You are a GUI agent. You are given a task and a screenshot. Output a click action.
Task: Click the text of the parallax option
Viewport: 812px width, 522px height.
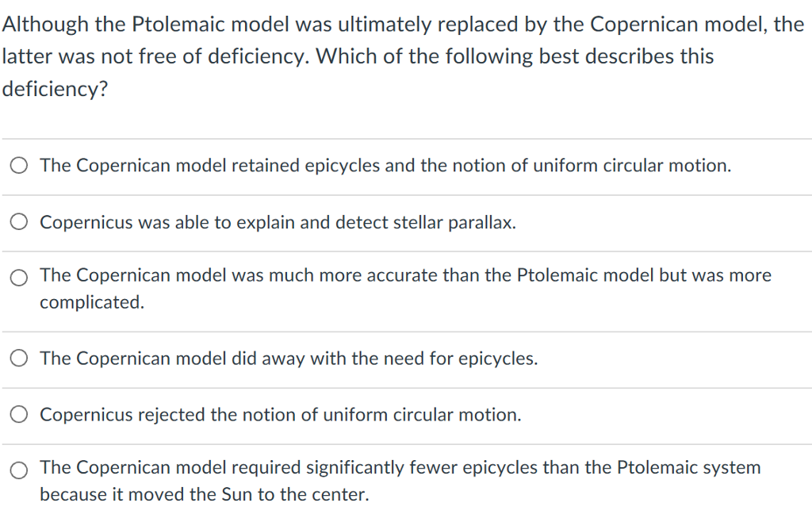tap(278, 222)
